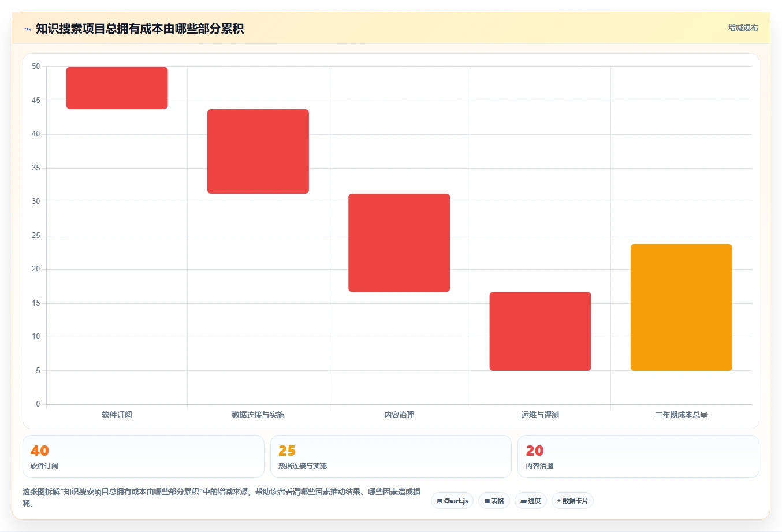
Task: Click the y-axis value 15
Action: 36,303
